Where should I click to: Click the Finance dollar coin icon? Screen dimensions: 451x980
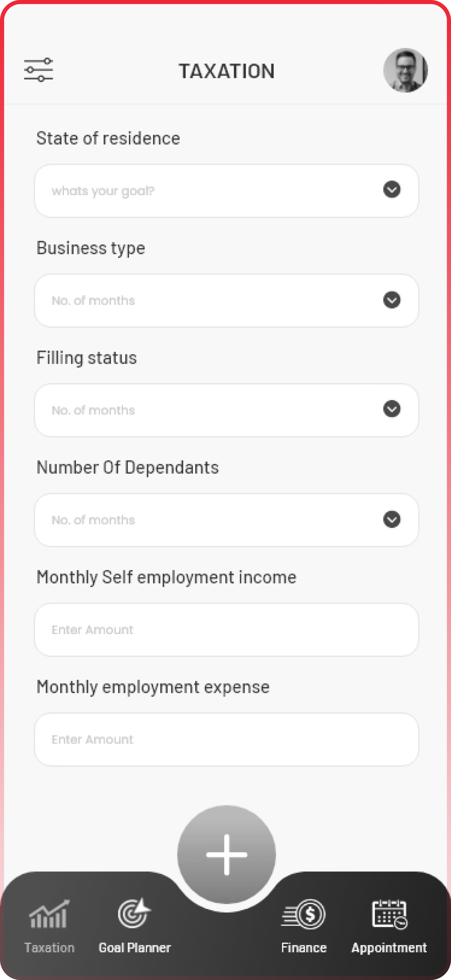pyautogui.click(x=304, y=914)
